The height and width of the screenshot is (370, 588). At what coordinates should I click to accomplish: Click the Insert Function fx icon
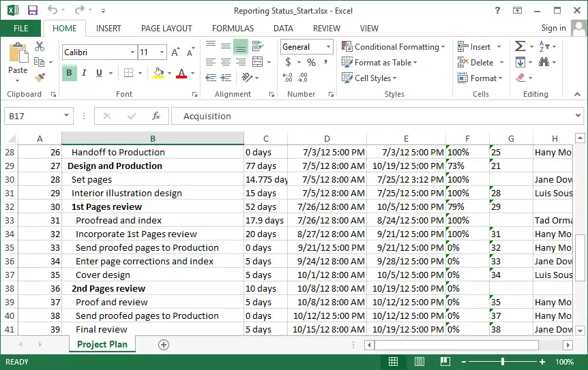[156, 116]
